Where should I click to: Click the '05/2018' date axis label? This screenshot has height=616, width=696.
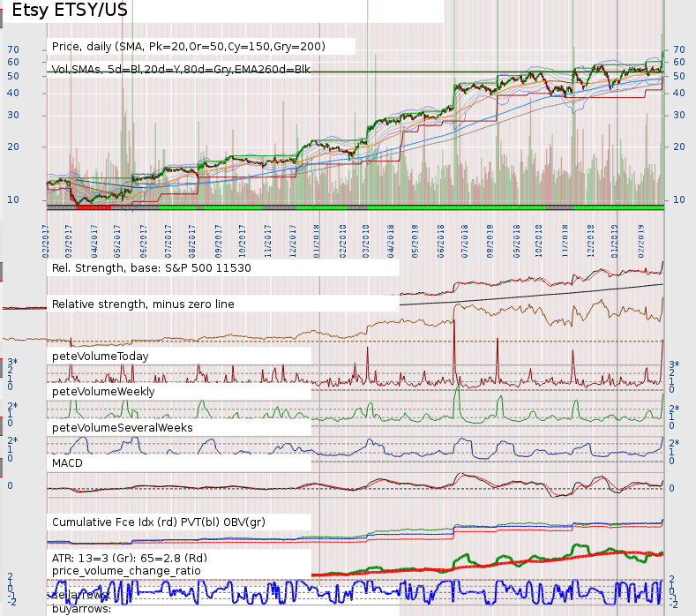pos(415,241)
